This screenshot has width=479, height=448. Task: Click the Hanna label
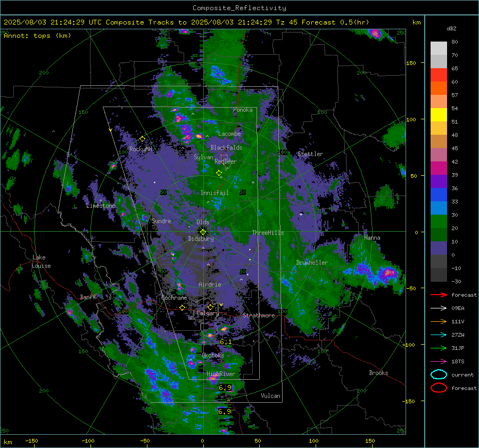click(372, 238)
